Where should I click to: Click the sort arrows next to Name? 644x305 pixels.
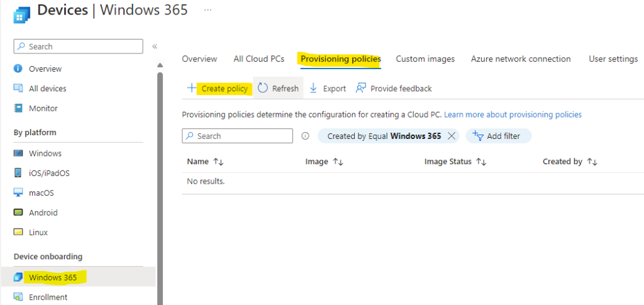click(x=218, y=162)
